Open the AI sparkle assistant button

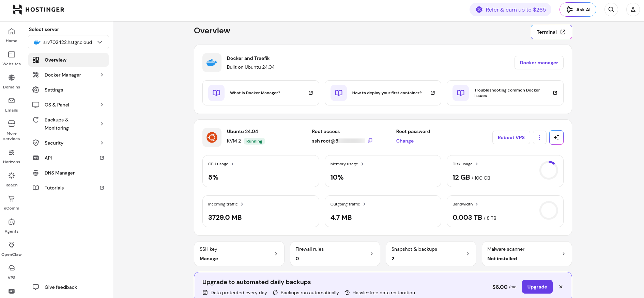[x=556, y=137]
